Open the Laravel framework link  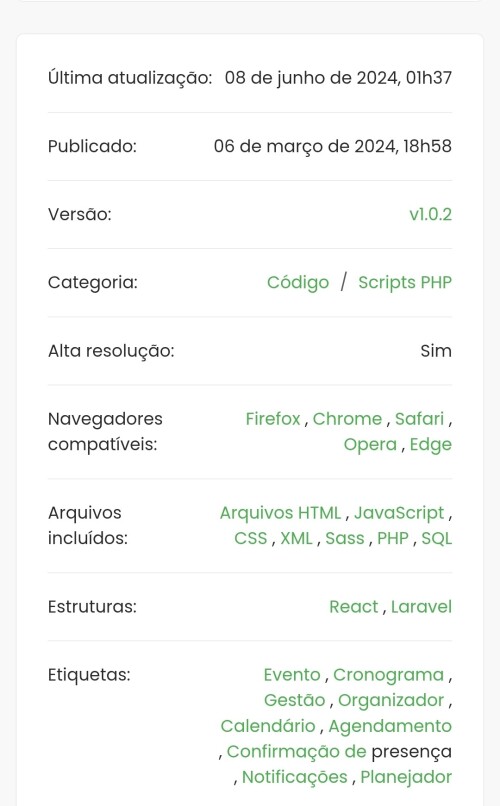[x=421, y=607]
